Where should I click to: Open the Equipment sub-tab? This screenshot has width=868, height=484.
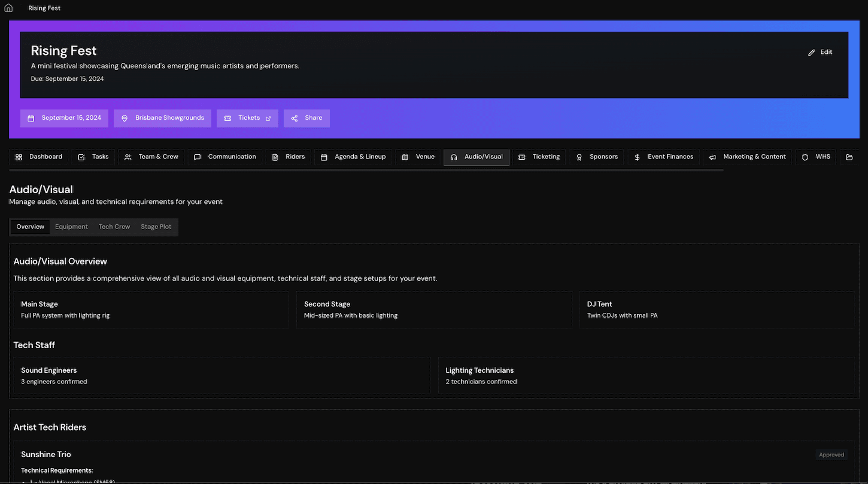[x=71, y=227]
